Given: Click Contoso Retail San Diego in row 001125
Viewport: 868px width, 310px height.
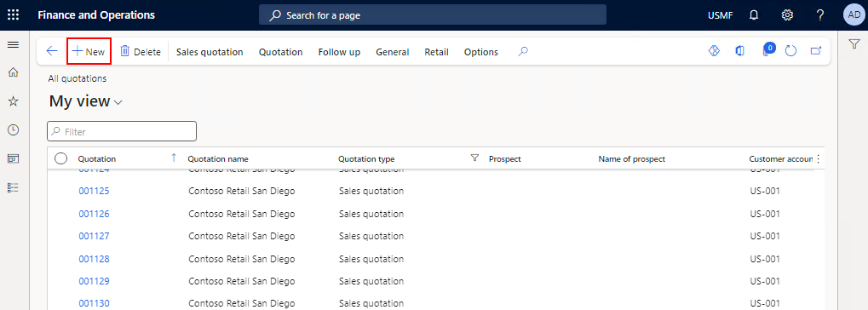Looking at the screenshot, I should tap(242, 191).
